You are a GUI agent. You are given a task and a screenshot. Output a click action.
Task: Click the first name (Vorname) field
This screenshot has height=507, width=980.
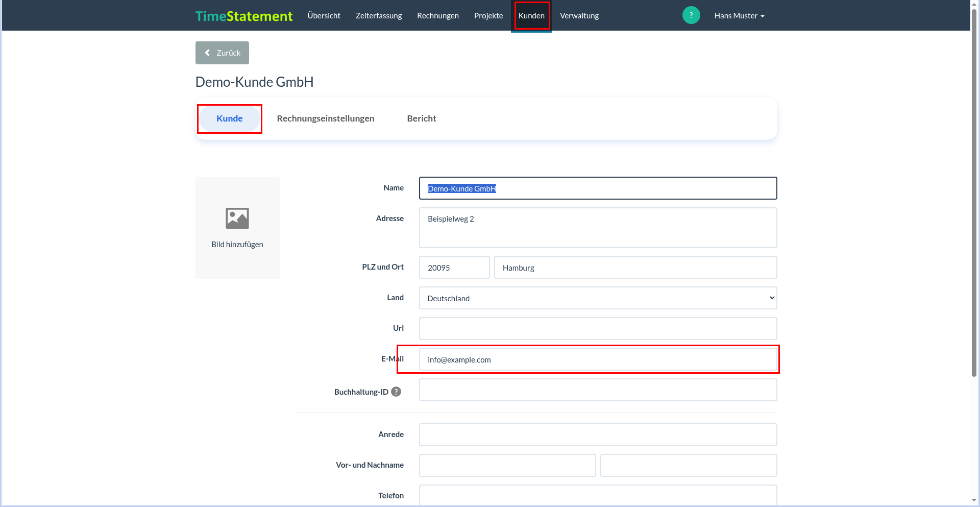(507, 466)
